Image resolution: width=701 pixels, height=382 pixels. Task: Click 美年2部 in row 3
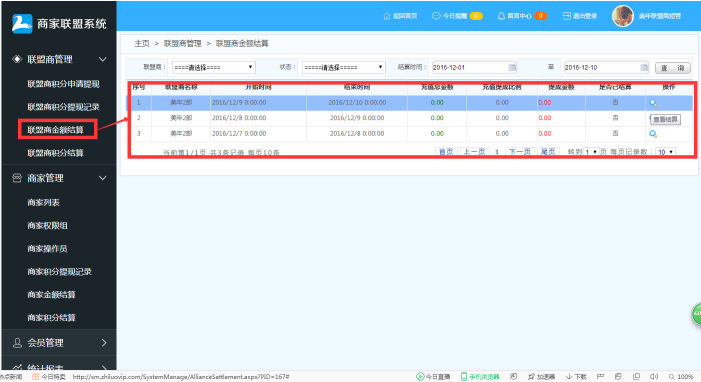pyautogui.click(x=181, y=133)
